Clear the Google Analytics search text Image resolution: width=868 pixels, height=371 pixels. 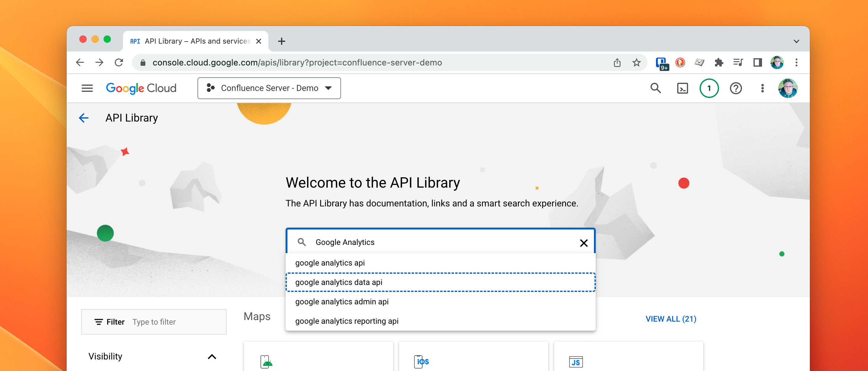tap(584, 243)
